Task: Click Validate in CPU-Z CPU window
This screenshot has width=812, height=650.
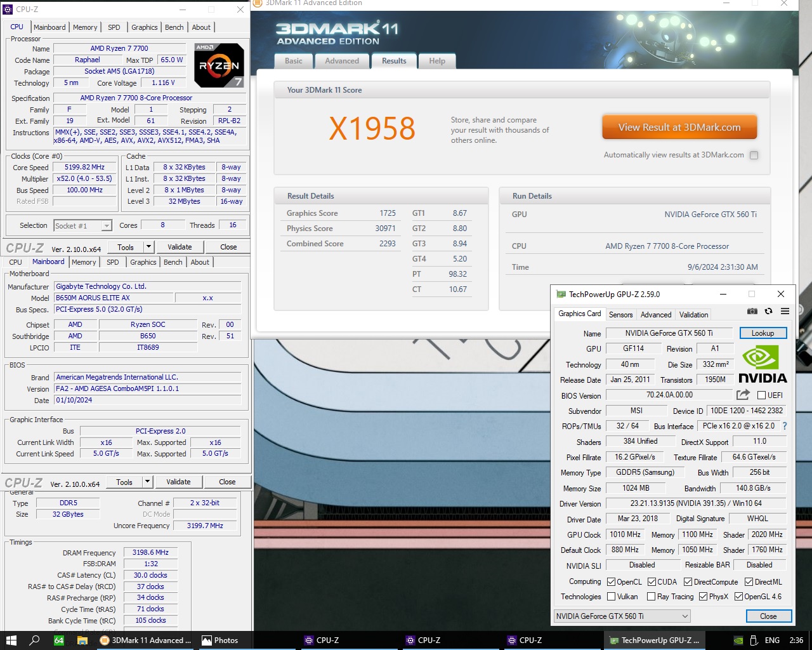Action: tap(180, 247)
